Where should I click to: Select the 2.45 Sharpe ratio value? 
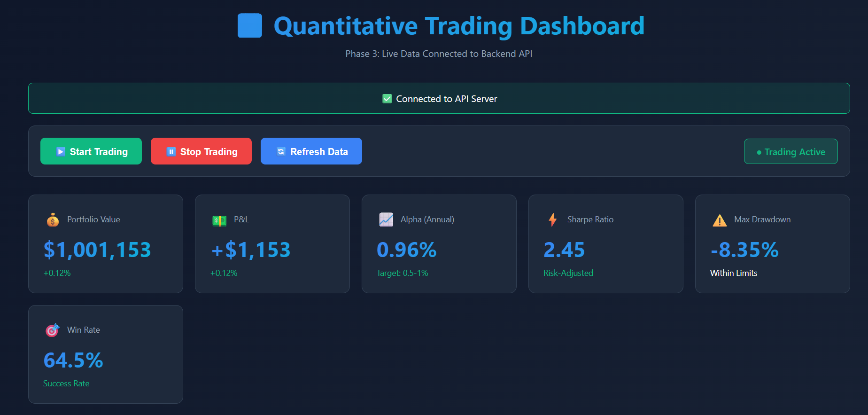pyautogui.click(x=564, y=250)
